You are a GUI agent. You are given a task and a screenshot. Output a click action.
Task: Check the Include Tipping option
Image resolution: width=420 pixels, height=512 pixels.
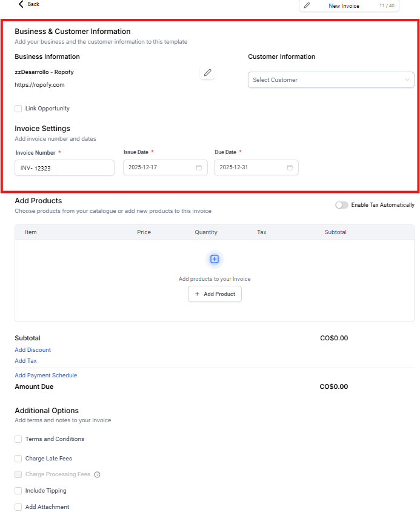18,491
